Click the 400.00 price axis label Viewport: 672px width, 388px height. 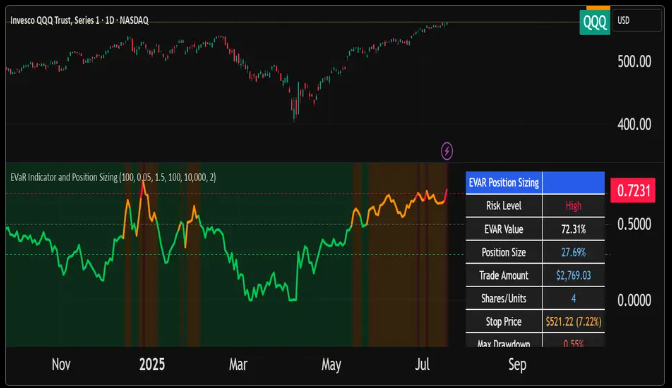pyautogui.click(x=634, y=125)
